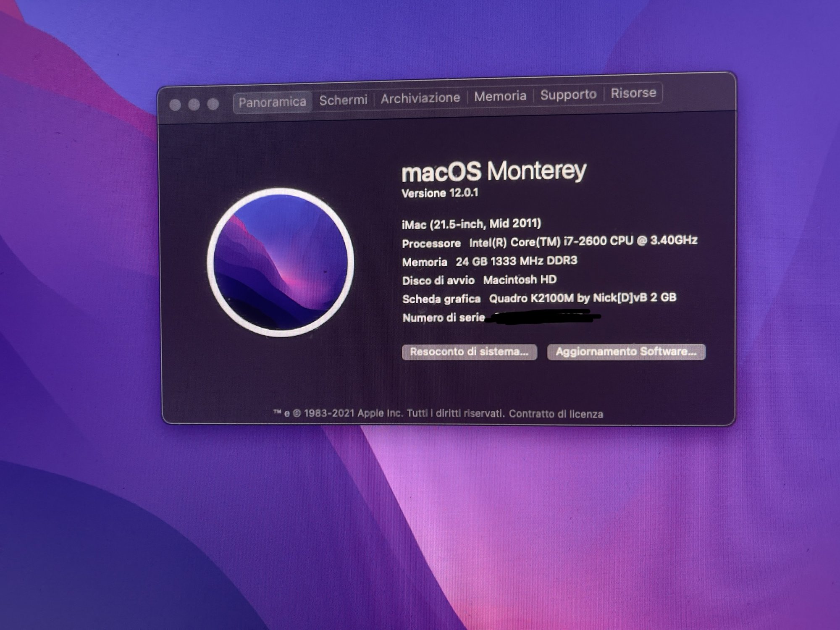
Task: Click the Scheda grafica Quadro K2100M line
Action: (539, 298)
